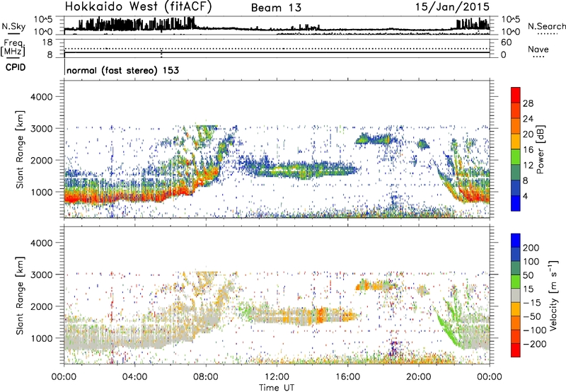566x392 pixels.
Task: Pick the red top segment of the Power colorbar
Action: click(x=516, y=95)
